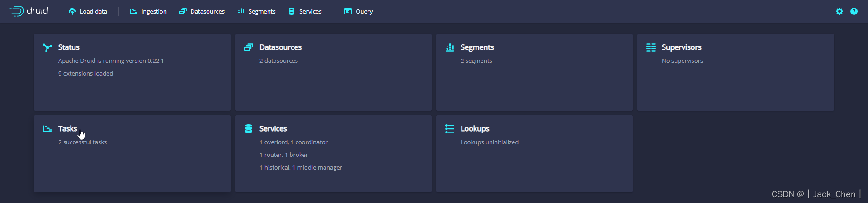Click the '1 router, 1 broker' line

283,155
